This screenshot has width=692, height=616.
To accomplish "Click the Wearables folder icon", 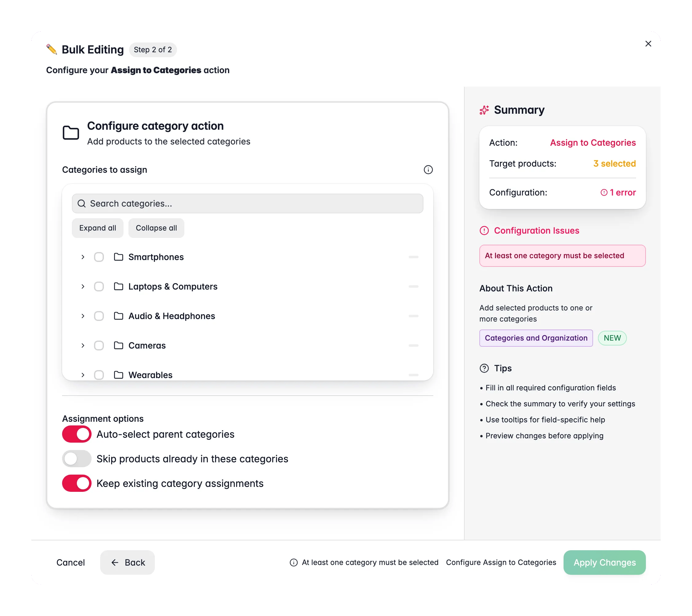I will 119,375.
